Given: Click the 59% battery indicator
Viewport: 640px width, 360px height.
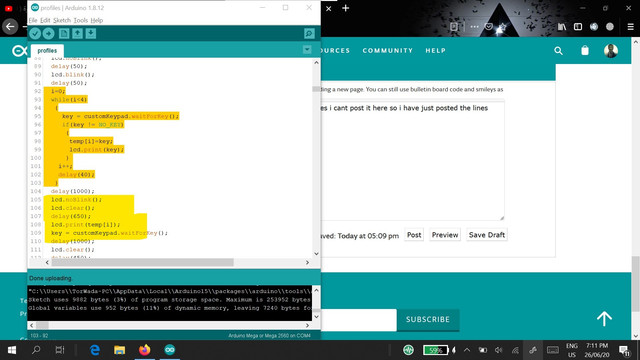Looking at the screenshot, I should [436, 350].
